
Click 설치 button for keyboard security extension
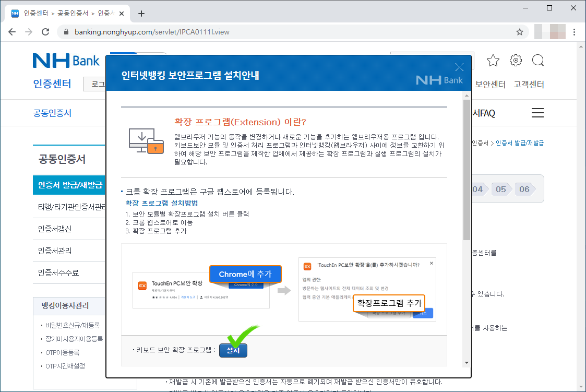coord(233,350)
